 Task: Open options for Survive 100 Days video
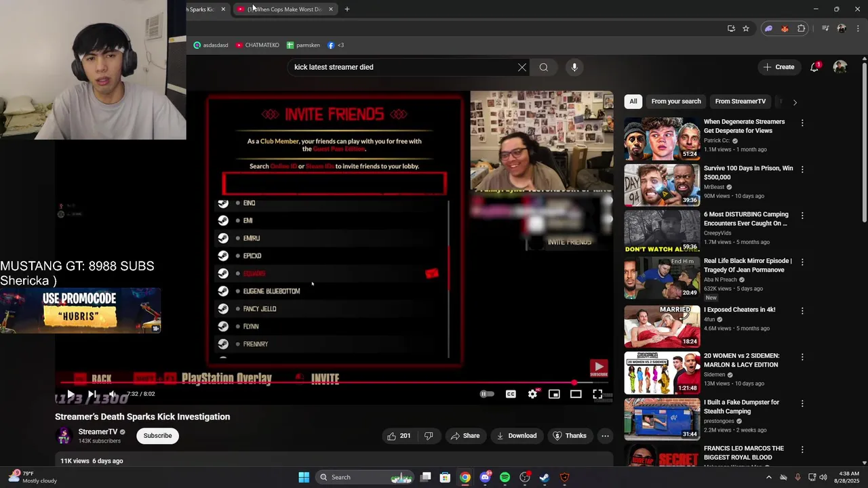coord(802,169)
